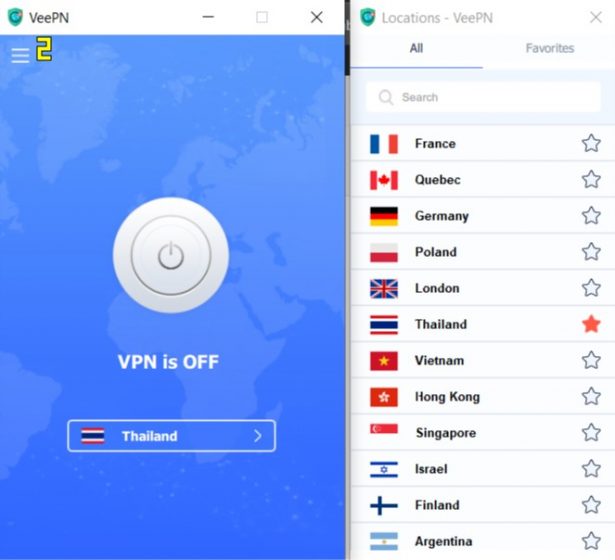Close the Locations - VeePN panel
615x560 pixels.
(x=595, y=17)
